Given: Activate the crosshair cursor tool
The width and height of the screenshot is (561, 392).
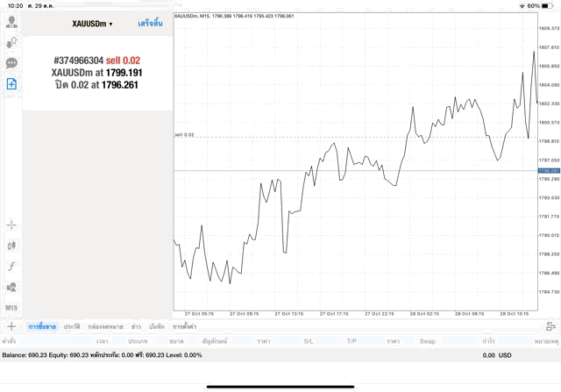Looking at the screenshot, I should pos(12,225).
